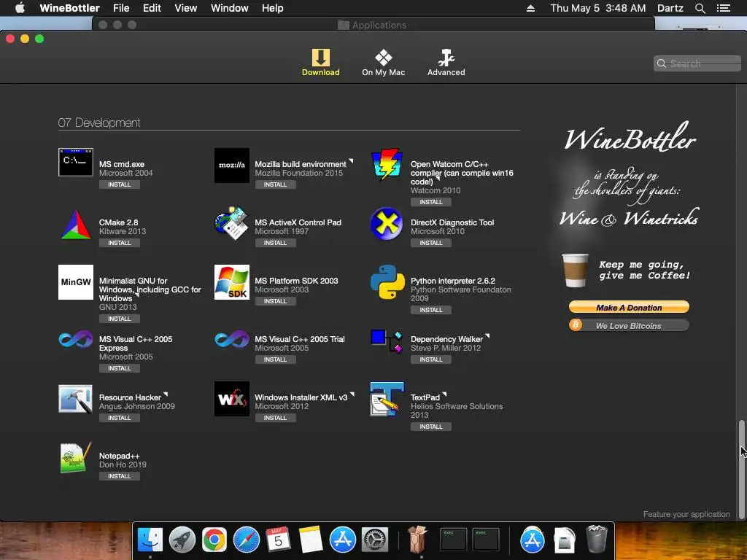
Task: Open the WineBottler application menu
Action: (69, 8)
